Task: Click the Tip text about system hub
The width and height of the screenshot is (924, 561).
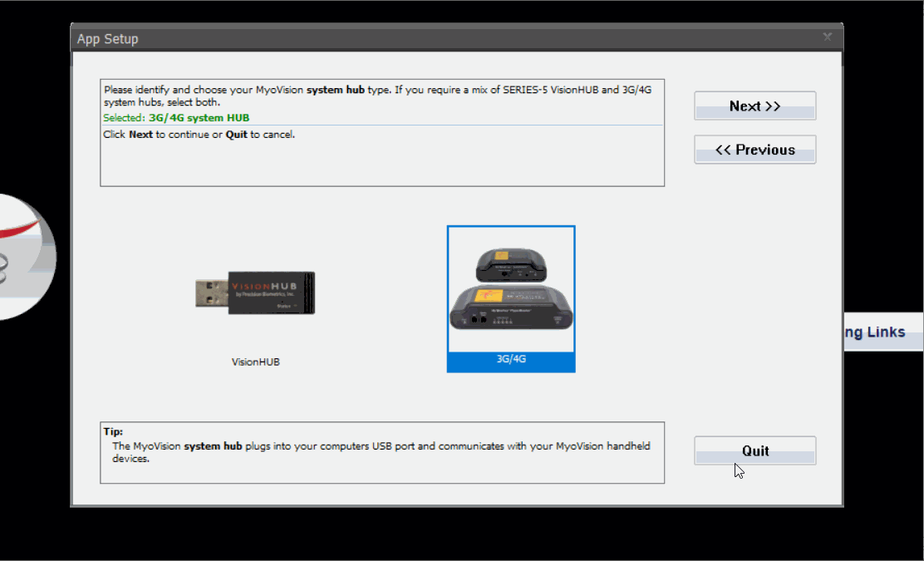Action: point(381,452)
